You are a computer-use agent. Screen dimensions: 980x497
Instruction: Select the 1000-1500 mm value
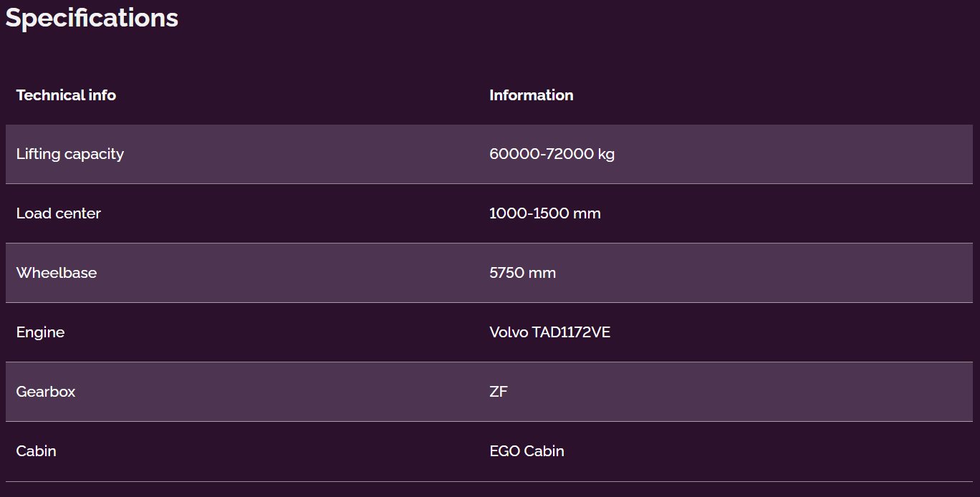pos(544,213)
